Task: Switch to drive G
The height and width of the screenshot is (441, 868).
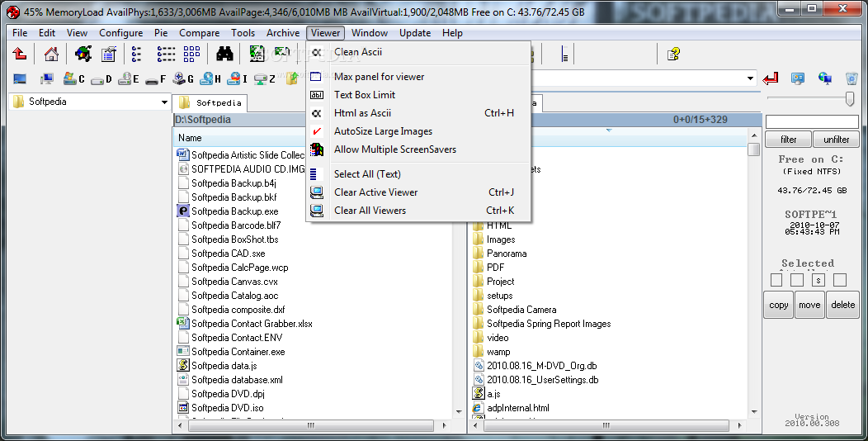Action: (182, 79)
